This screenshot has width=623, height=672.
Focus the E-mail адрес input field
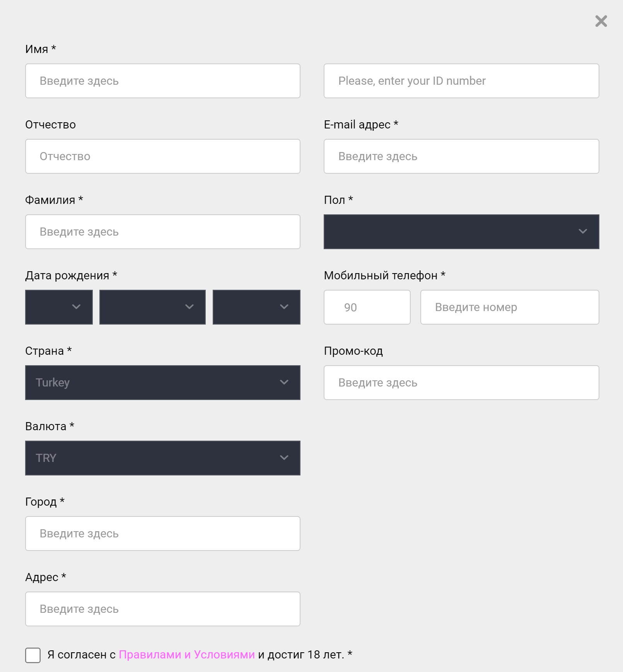pyautogui.click(x=461, y=156)
